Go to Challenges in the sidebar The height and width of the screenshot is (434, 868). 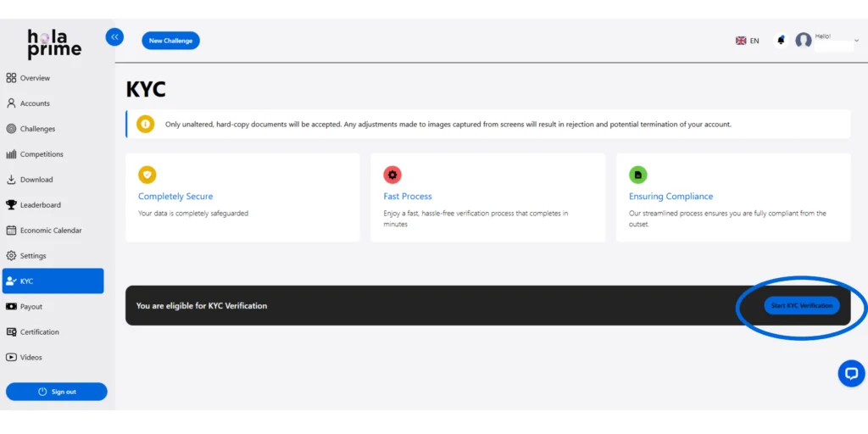(x=37, y=129)
